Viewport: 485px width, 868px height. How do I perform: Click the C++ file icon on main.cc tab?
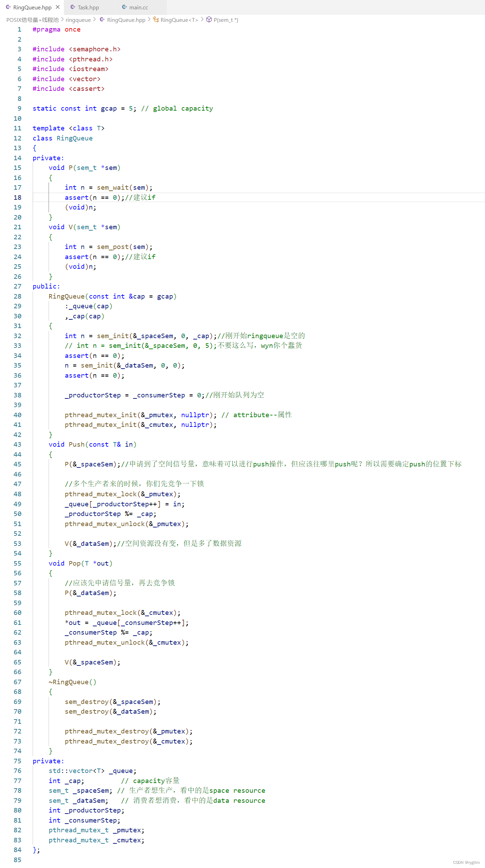coord(124,7)
